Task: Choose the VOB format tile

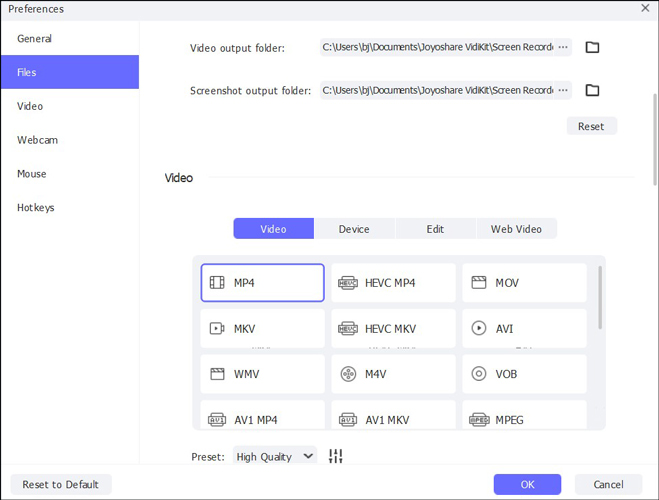Action: click(524, 374)
